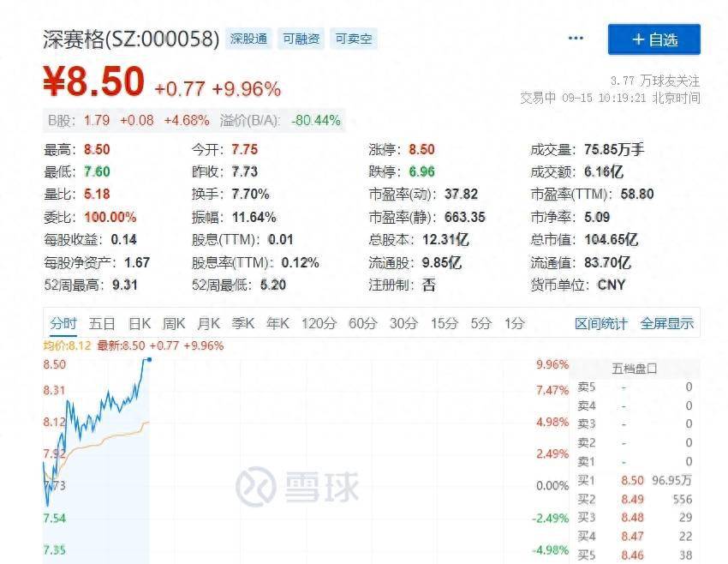728x564 pixels.
Task: Click the 买2 price 8.49 row
Action: coord(634,500)
